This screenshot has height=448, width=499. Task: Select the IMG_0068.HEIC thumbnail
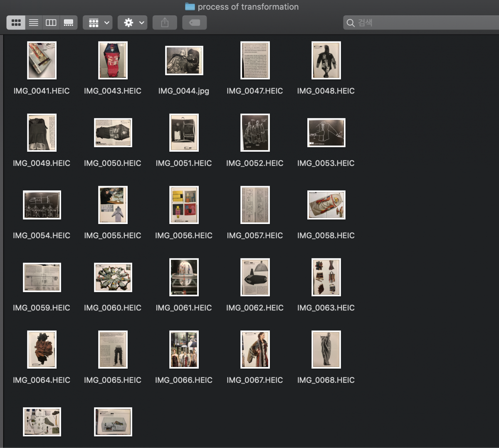coord(326,350)
